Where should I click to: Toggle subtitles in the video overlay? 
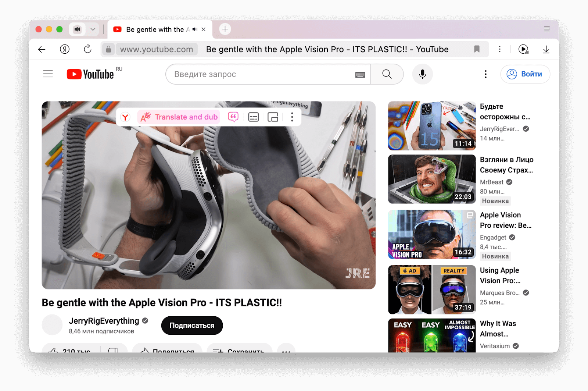pos(254,117)
